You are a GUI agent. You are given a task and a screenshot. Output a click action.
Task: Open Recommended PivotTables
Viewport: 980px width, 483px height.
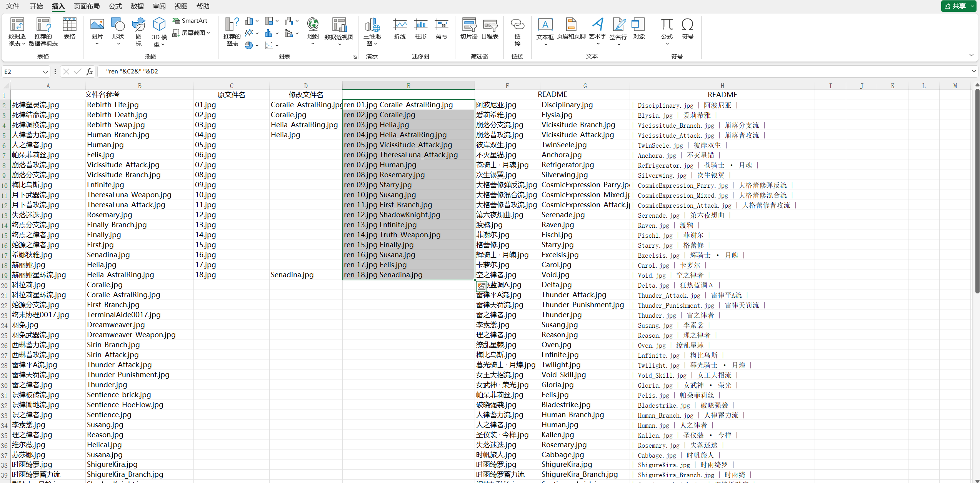43,32
